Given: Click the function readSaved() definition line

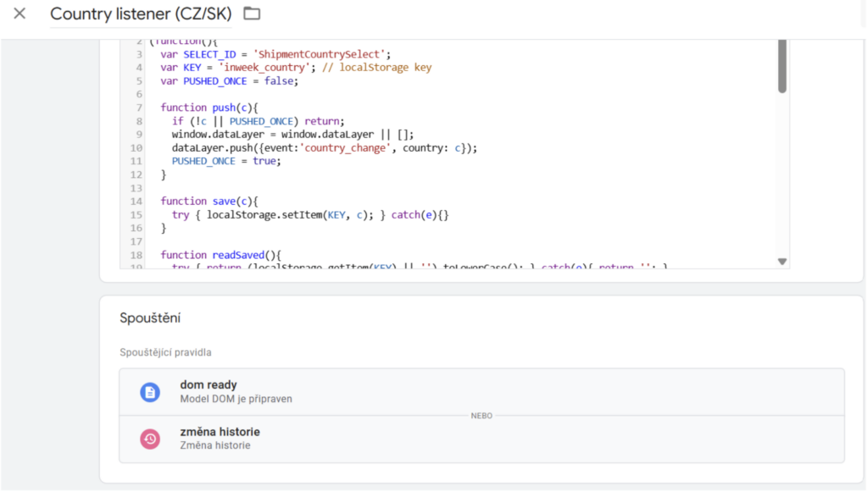Looking at the screenshot, I should point(220,255).
